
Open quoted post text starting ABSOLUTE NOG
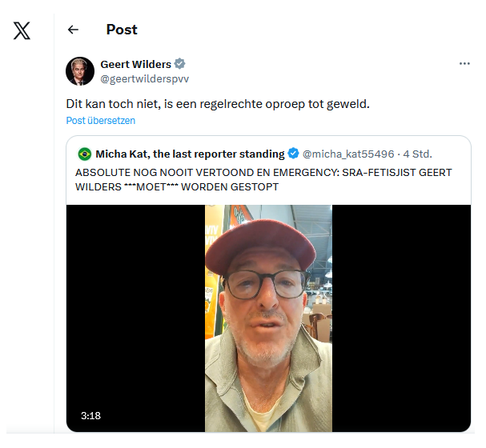[264, 179]
